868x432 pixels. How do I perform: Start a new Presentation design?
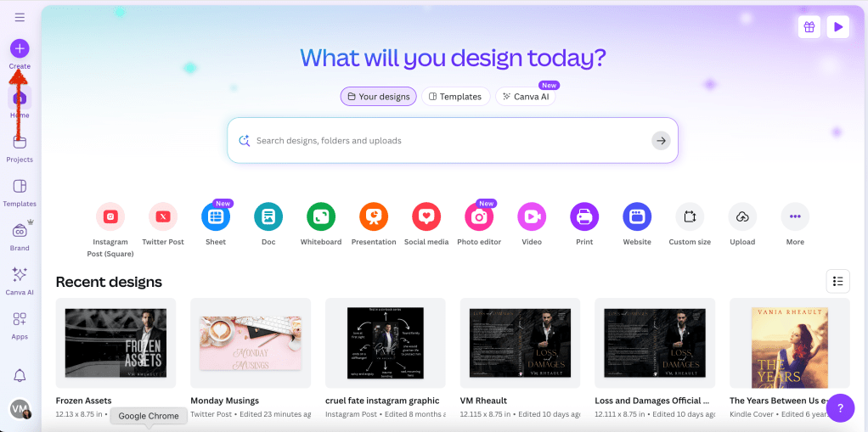click(374, 217)
